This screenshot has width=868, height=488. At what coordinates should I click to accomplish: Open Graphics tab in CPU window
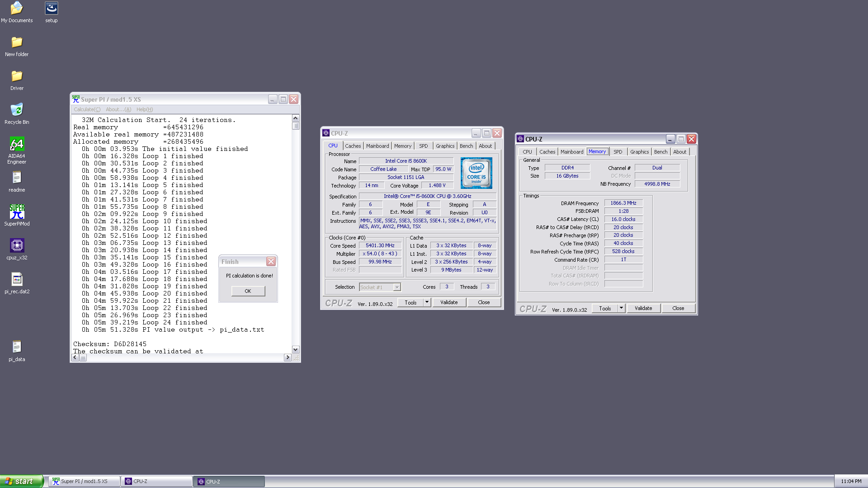coord(445,146)
